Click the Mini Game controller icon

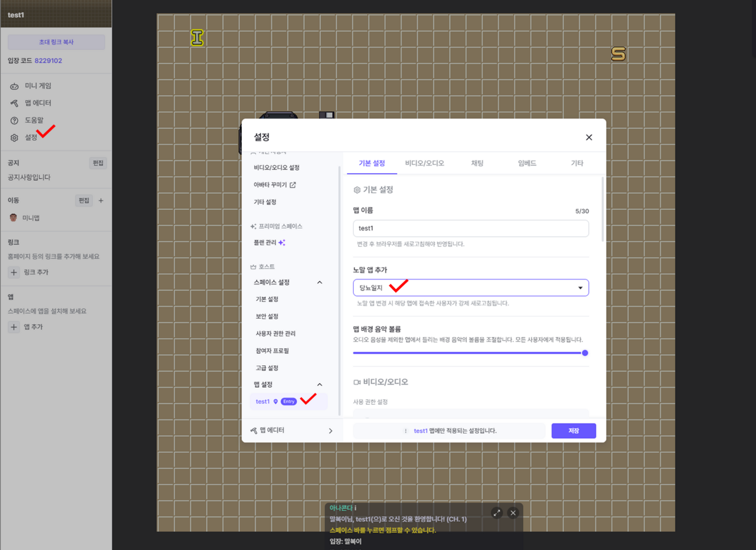pyautogui.click(x=14, y=86)
